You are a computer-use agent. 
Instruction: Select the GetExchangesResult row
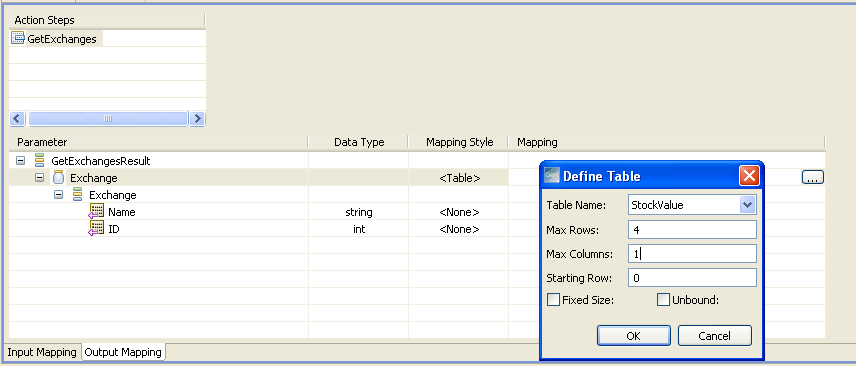click(100, 161)
